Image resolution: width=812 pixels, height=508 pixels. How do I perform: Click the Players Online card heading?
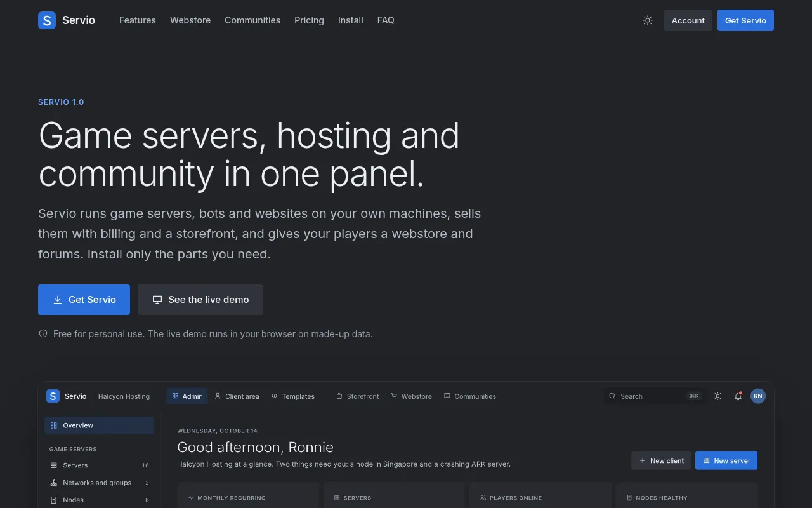(x=516, y=498)
